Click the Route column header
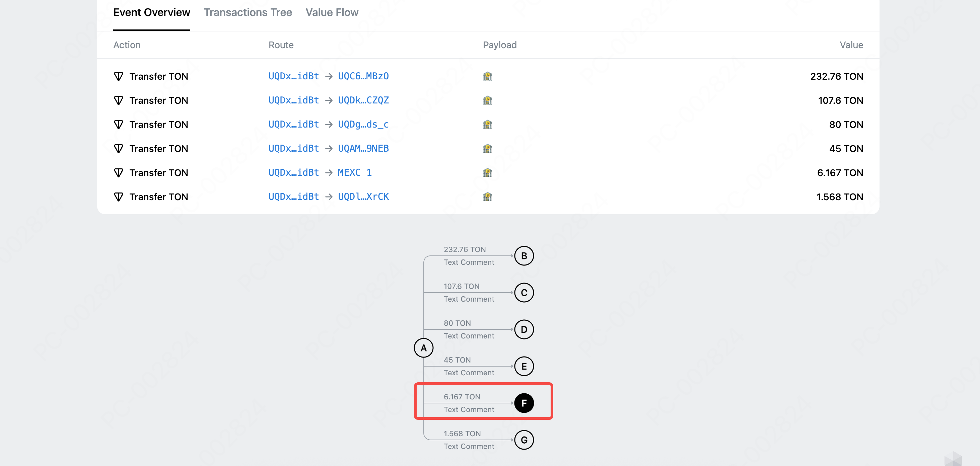 click(x=281, y=45)
